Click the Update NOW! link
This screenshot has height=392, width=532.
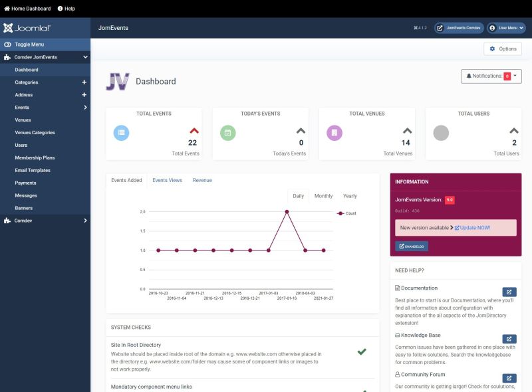point(476,227)
